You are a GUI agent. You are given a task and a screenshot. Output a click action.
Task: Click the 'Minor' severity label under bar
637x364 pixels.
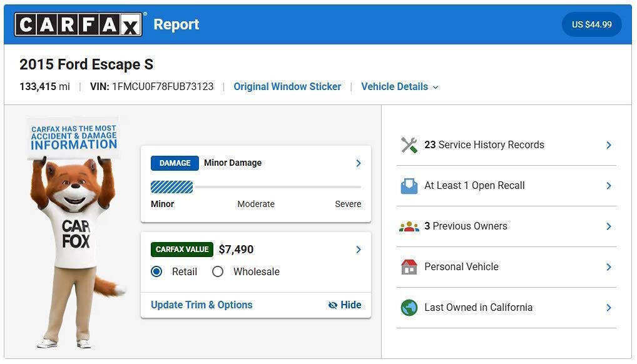[x=163, y=204]
